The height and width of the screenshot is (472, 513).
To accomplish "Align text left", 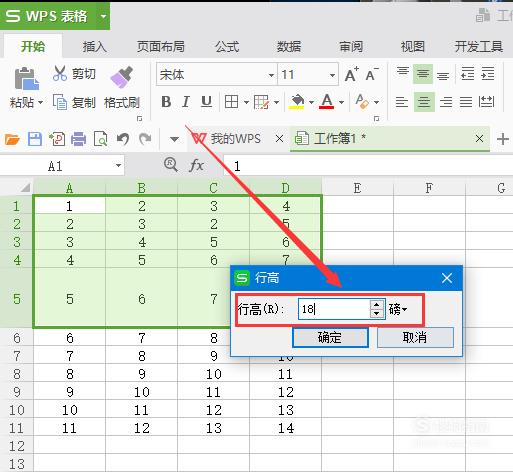I will (402, 102).
